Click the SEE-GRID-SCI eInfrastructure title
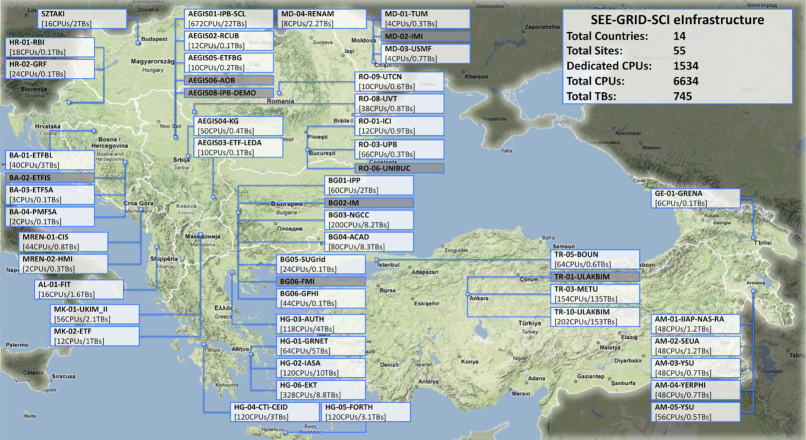 point(677,20)
